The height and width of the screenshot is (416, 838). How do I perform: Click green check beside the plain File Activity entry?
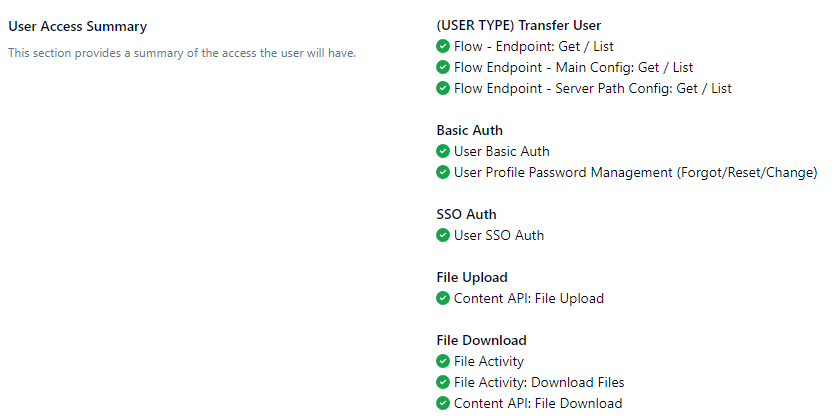443,361
